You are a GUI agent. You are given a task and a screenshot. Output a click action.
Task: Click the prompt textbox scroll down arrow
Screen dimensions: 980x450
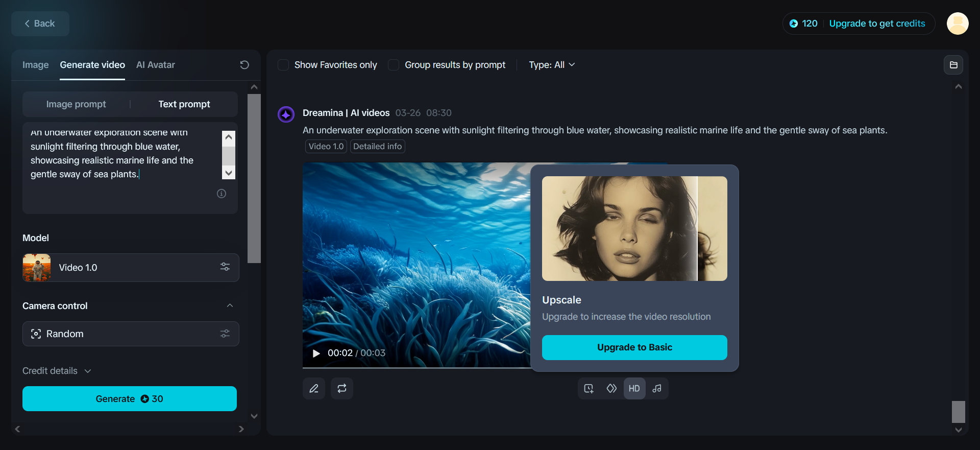coord(229,173)
